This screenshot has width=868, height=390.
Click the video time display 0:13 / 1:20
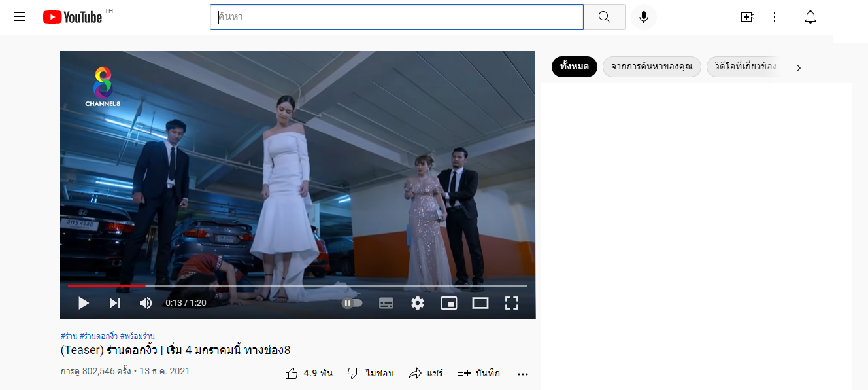pyautogui.click(x=186, y=303)
